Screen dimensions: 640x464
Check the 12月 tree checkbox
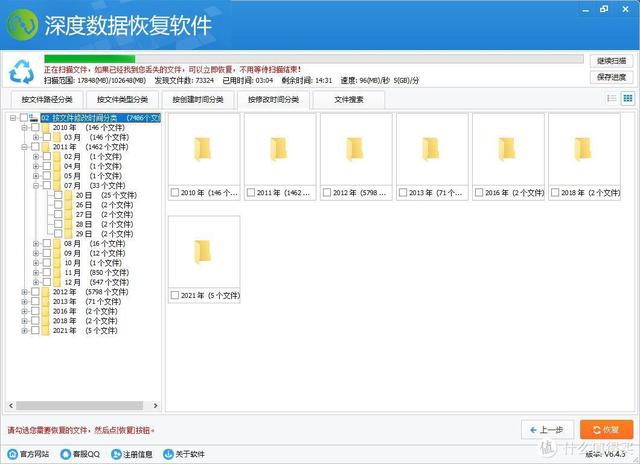tap(47, 282)
